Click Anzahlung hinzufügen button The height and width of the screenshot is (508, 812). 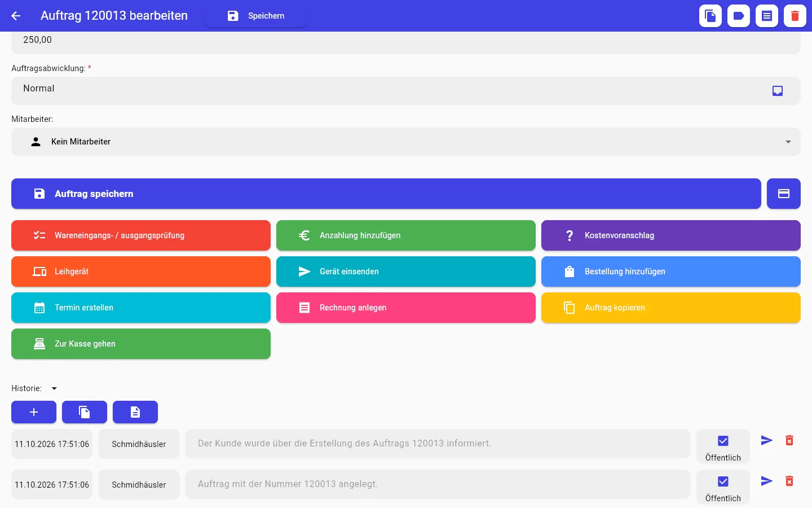point(406,235)
